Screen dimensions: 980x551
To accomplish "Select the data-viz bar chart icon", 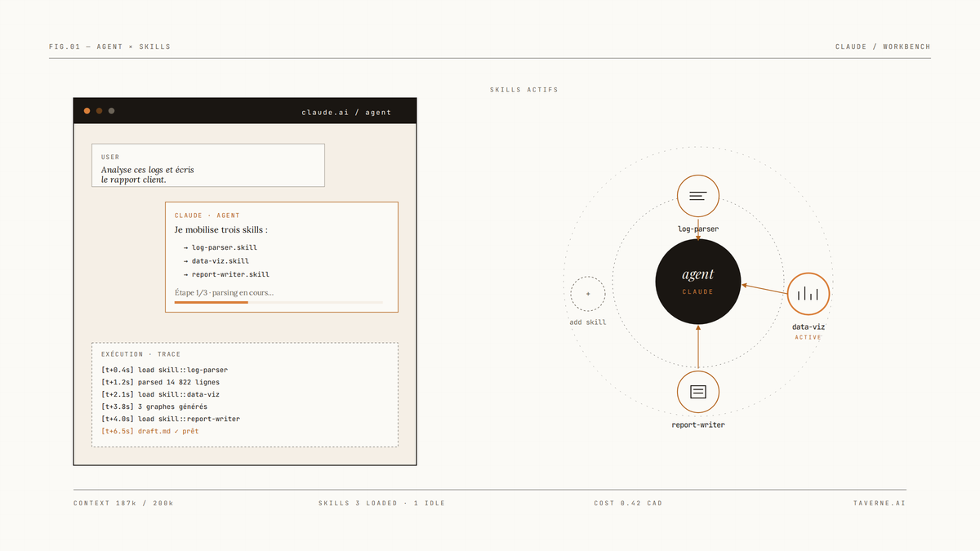I will (808, 294).
